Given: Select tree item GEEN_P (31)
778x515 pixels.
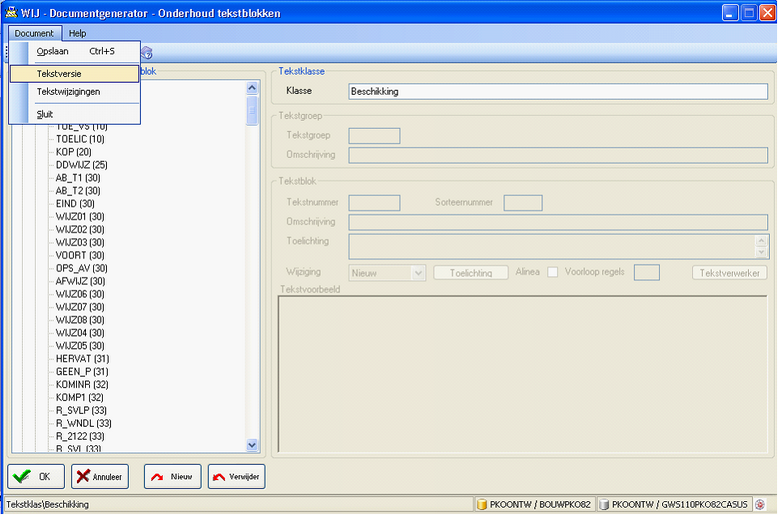Looking at the screenshot, I should coord(82,371).
